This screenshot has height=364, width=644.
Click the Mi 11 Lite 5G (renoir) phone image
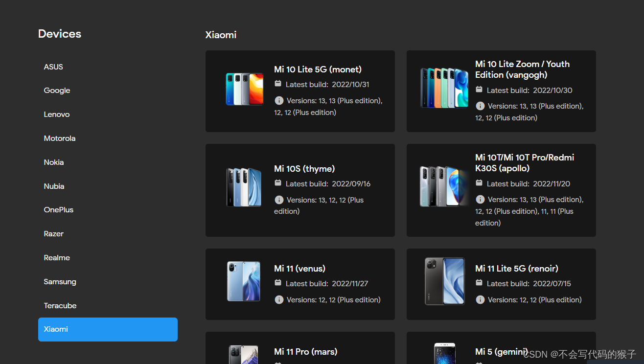(x=444, y=281)
